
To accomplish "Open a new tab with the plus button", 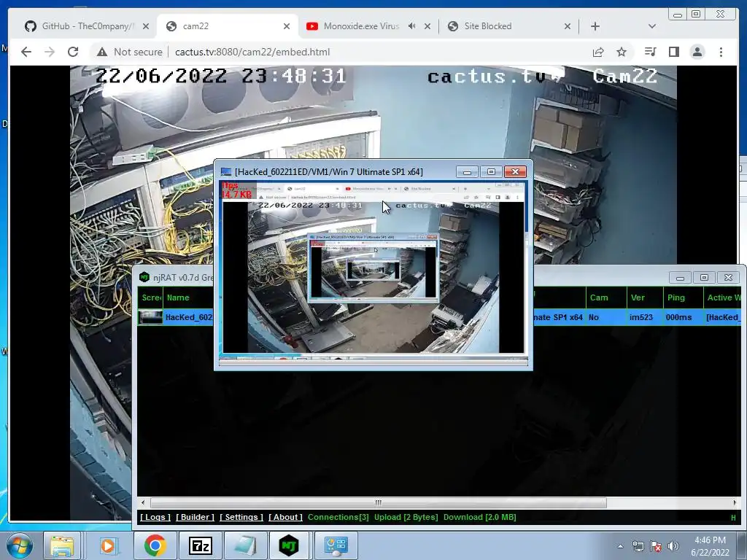I will tap(595, 26).
